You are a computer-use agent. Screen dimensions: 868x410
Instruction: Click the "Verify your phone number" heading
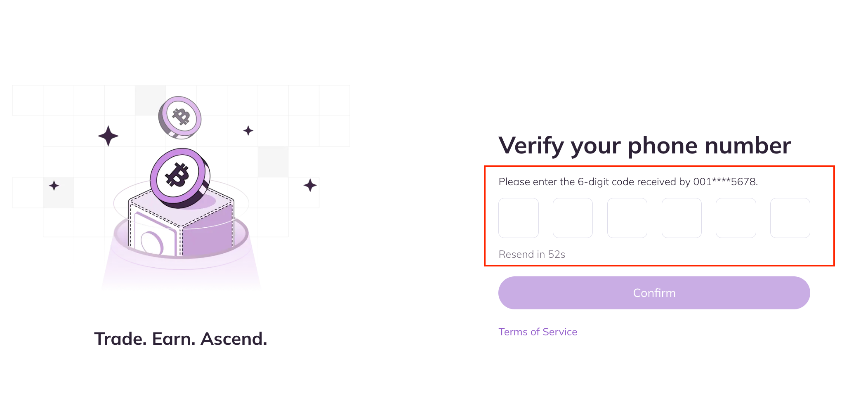pyautogui.click(x=644, y=146)
